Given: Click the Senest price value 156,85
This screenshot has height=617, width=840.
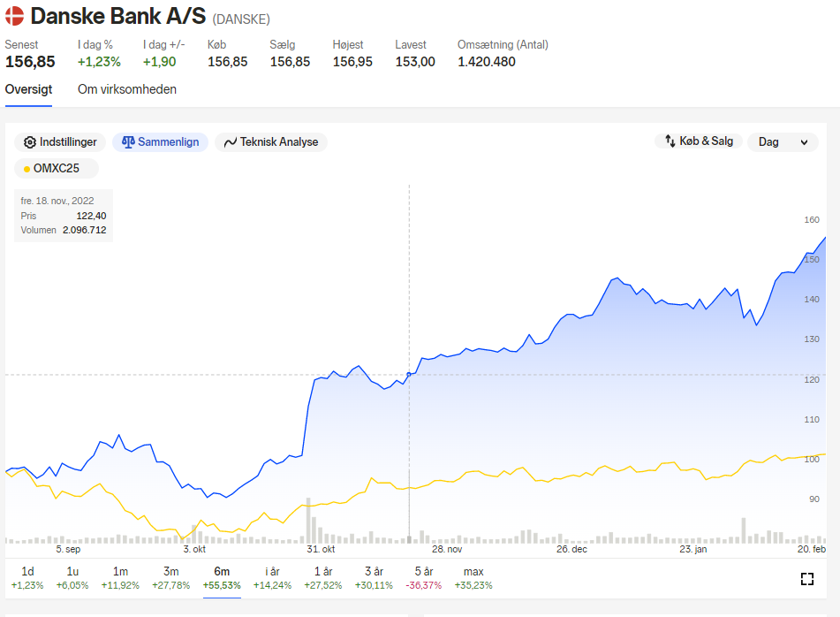Looking at the screenshot, I should [30, 62].
